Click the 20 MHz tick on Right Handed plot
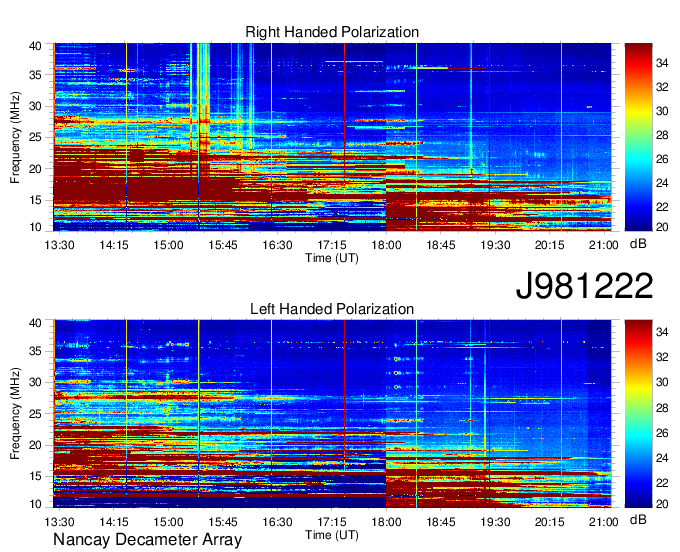680x552 pixels. pos(35,169)
